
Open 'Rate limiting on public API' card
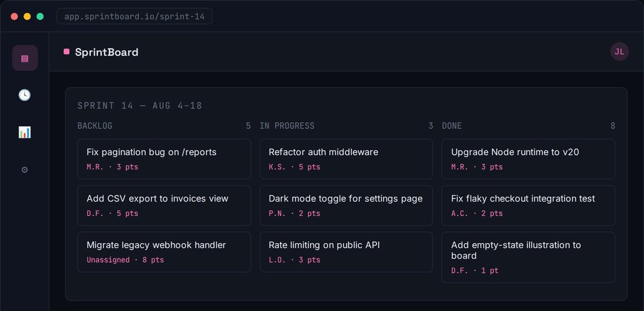click(x=346, y=252)
